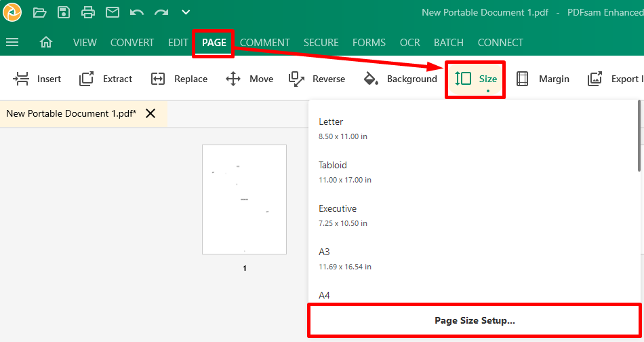Switch to the VIEW tab
Image resolution: width=644 pixels, height=342 pixels.
click(x=85, y=43)
